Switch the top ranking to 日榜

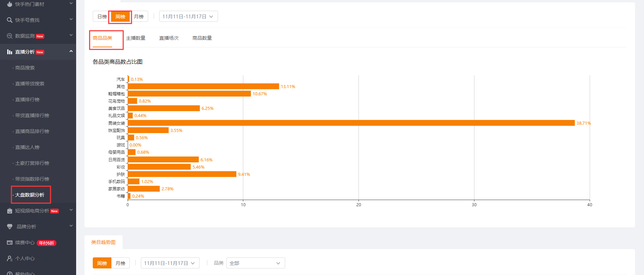click(x=102, y=17)
